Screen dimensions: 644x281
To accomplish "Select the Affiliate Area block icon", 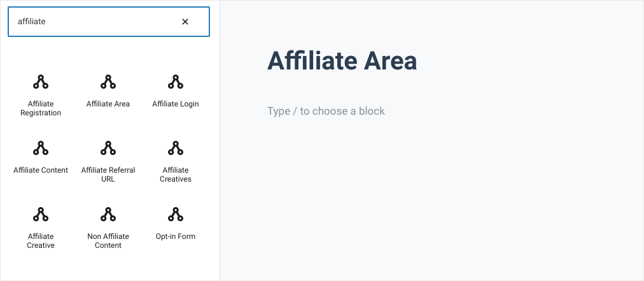I will point(108,82).
